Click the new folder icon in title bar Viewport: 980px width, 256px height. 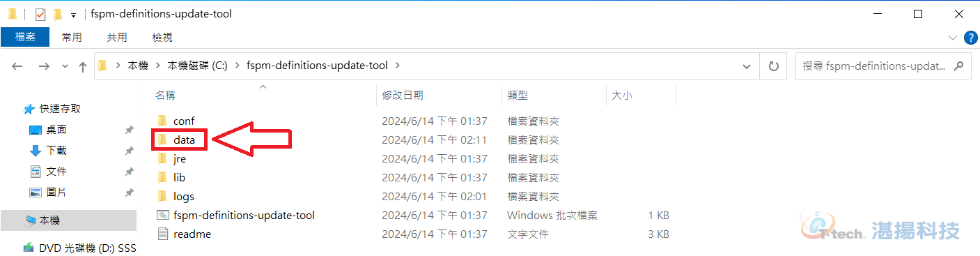[58, 14]
